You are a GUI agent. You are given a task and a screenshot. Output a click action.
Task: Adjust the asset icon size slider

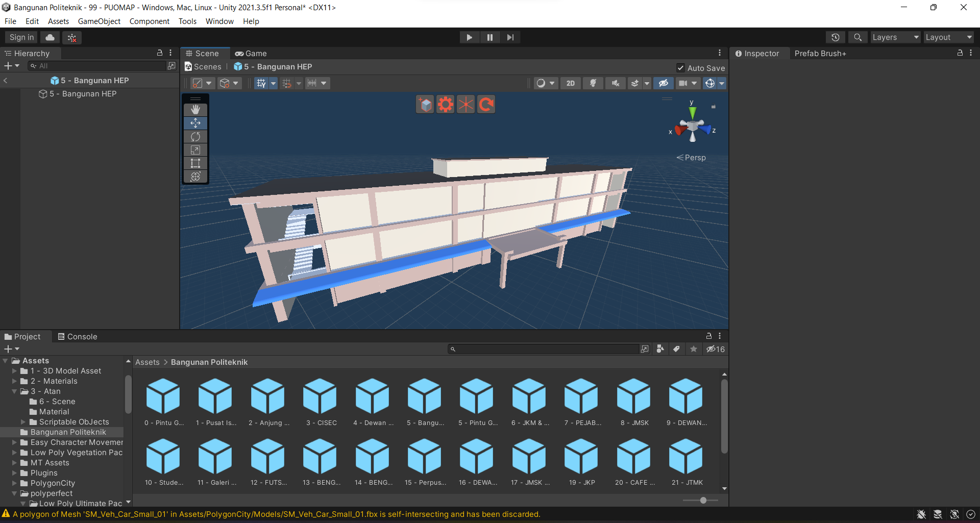tap(703, 500)
